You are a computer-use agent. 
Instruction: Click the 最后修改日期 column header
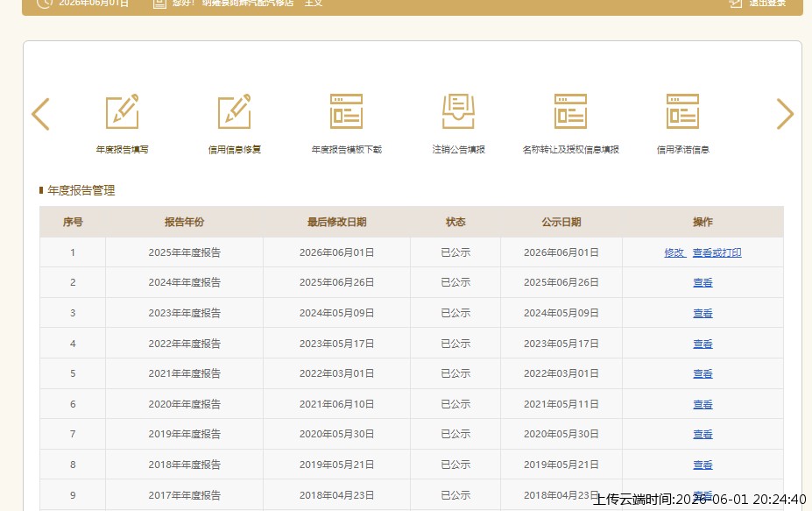pos(336,222)
